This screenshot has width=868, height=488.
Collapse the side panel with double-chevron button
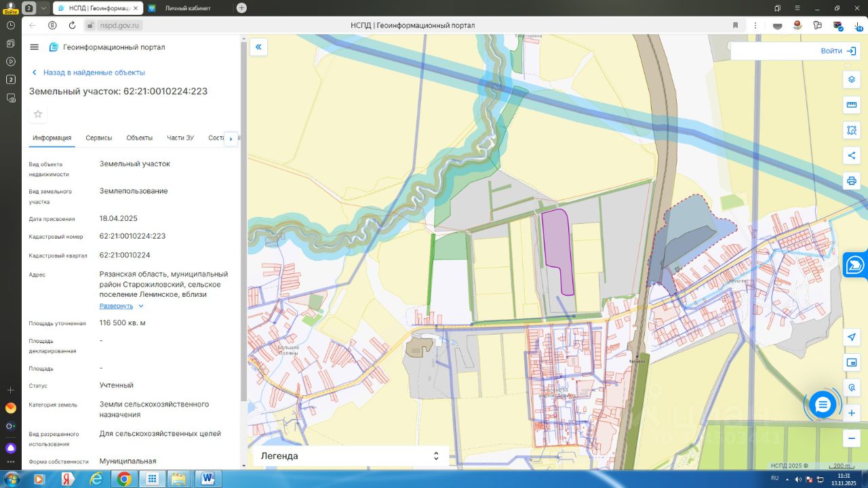[x=258, y=47]
